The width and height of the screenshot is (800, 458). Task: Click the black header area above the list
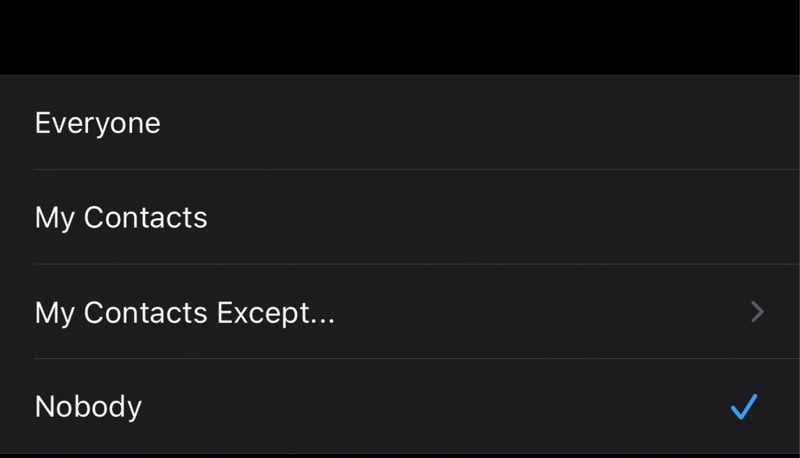click(400, 36)
